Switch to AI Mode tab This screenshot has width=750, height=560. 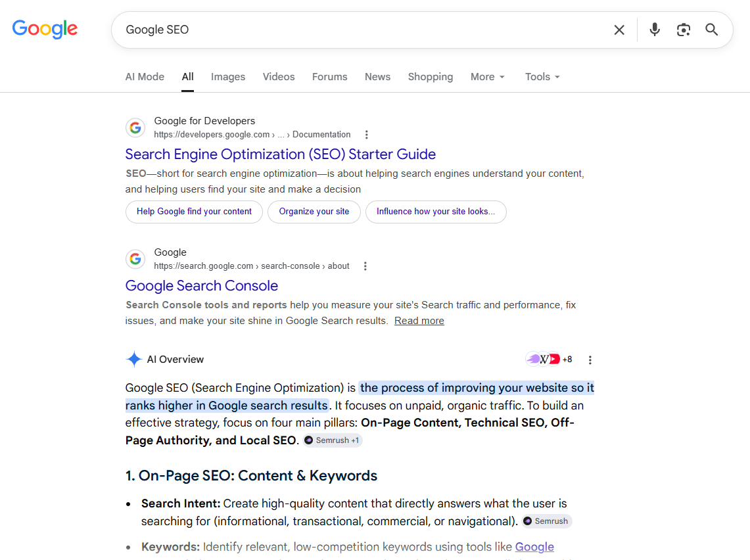[145, 77]
